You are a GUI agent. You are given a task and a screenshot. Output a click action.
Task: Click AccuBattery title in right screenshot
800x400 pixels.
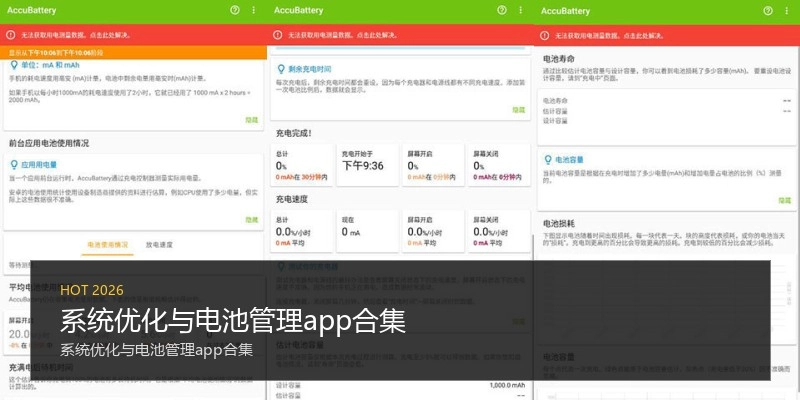pyautogui.click(x=565, y=11)
